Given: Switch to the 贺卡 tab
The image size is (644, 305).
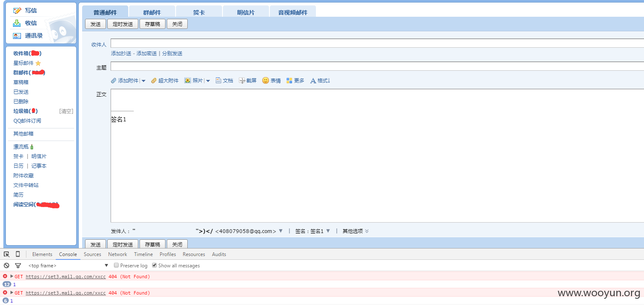Looking at the screenshot, I should (199, 12).
